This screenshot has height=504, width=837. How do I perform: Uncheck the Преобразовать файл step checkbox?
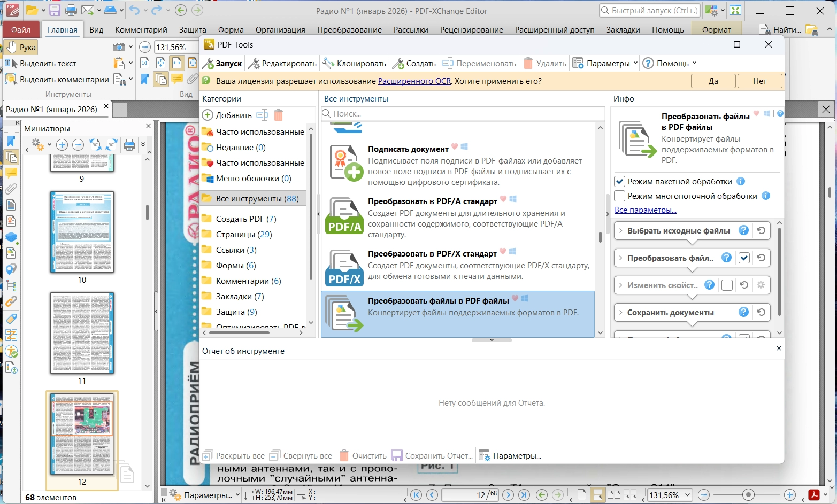tap(744, 258)
